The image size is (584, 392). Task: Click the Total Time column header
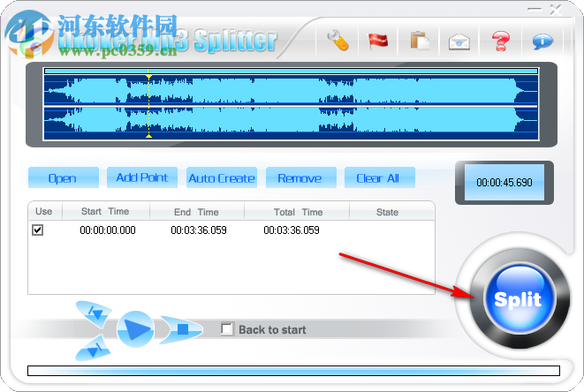(298, 212)
